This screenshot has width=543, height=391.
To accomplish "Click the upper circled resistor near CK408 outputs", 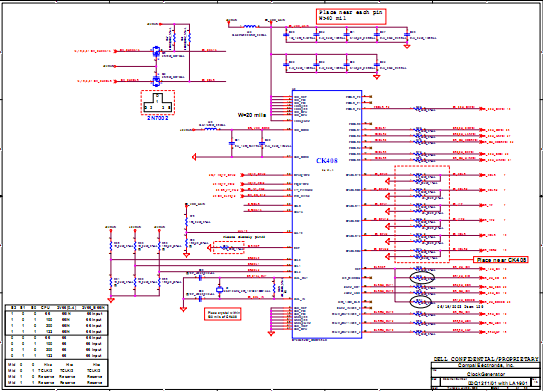I will [421, 277].
